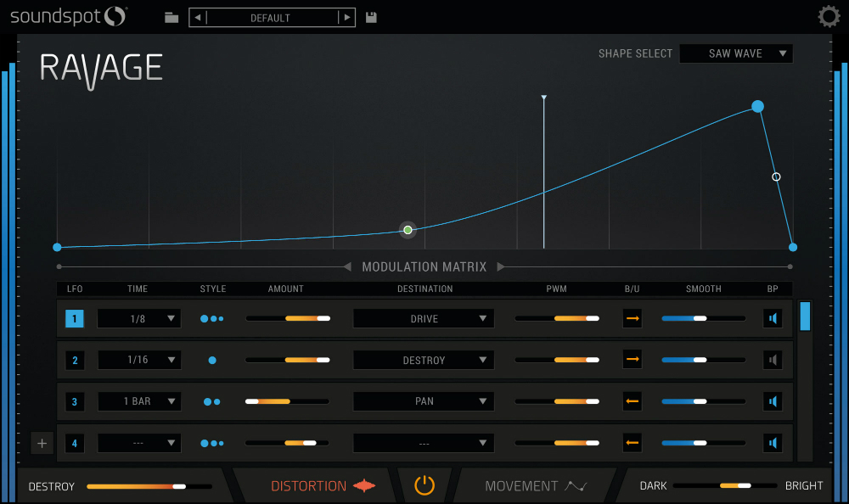Toggle LFO 2 B/U right arrow
Screen dimensions: 849x504
pos(633,360)
